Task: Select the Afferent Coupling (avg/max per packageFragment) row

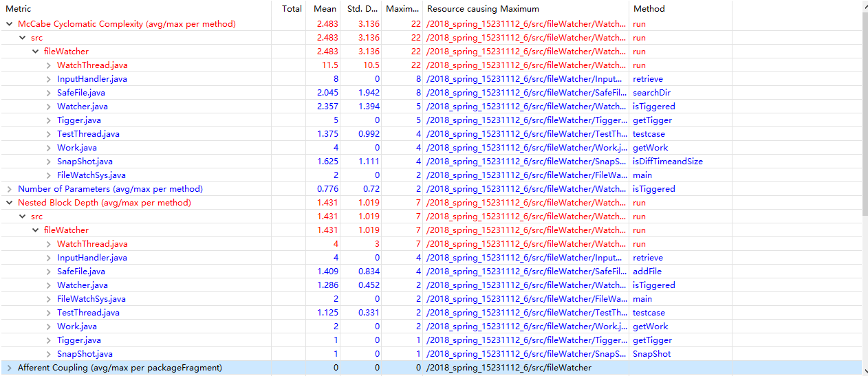Action: [x=431, y=368]
